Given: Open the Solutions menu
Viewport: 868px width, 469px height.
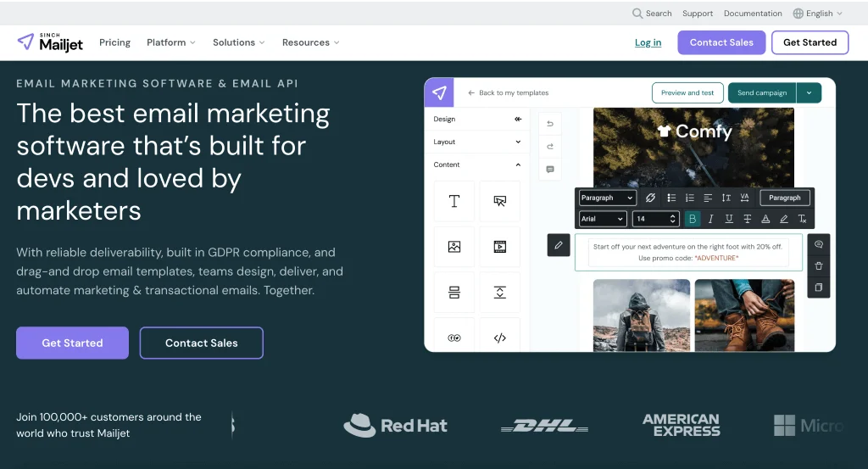Looking at the screenshot, I should coord(238,42).
